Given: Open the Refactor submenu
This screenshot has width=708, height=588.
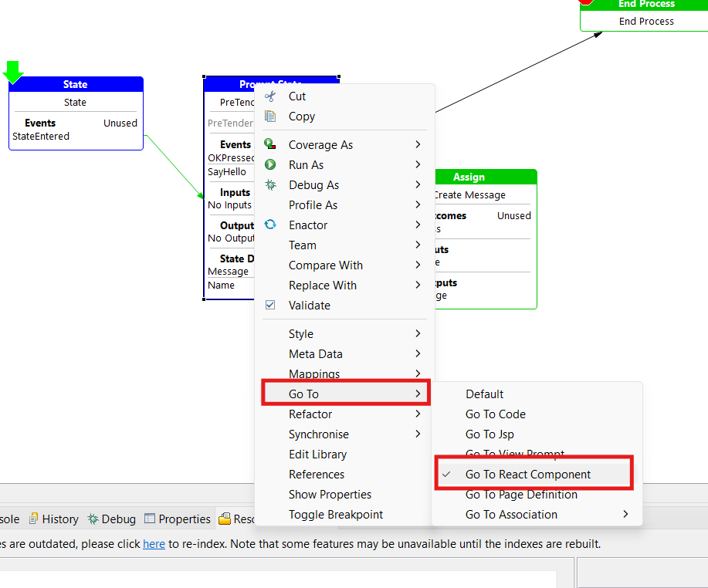Looking at the screenshot, I should [344, 414].
